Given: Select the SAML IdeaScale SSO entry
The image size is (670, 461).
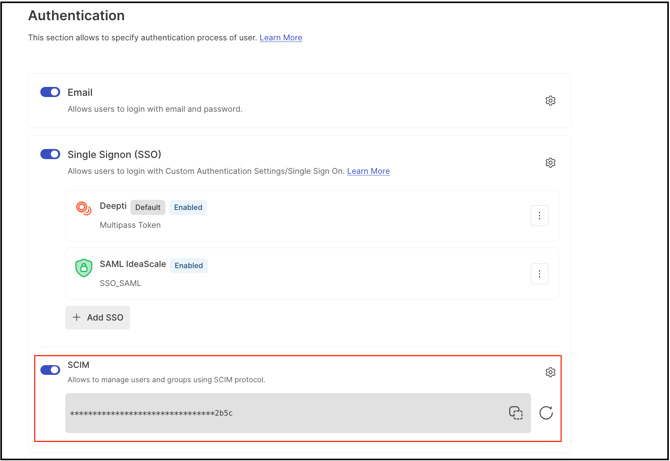Looking at the screenshot, I should pos(312,274).
